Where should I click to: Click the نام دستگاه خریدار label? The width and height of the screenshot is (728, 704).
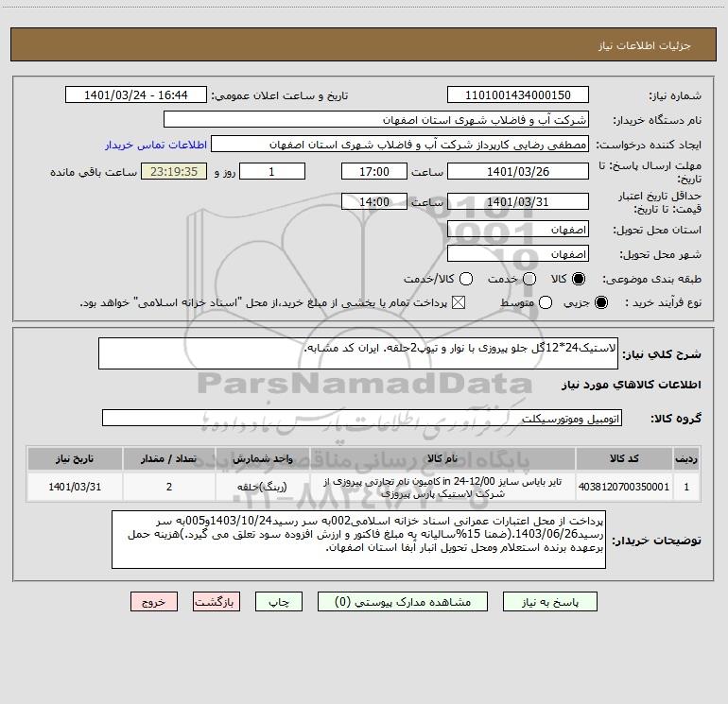coord(657,121)
